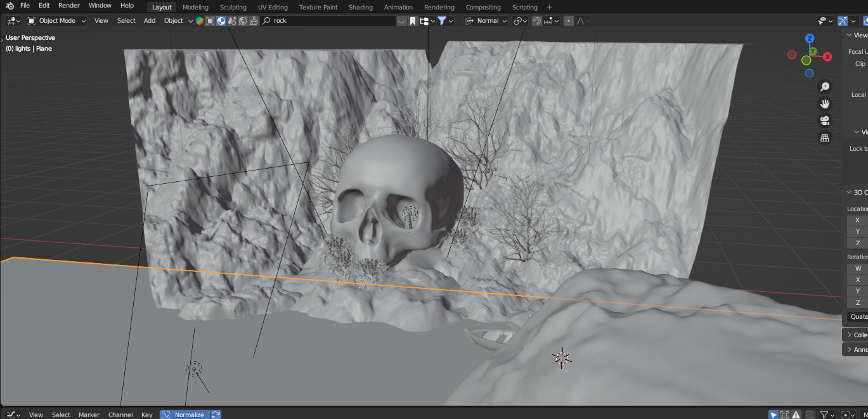
Task: Open the Render menu
Action: click(69, 6)
